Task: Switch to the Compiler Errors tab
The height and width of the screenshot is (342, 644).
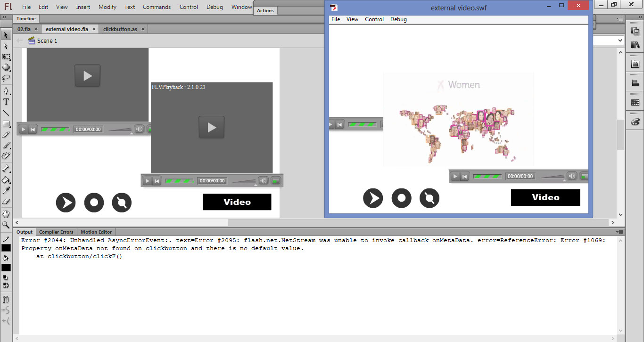Action: pyautogui.click(x=56, y=232)
